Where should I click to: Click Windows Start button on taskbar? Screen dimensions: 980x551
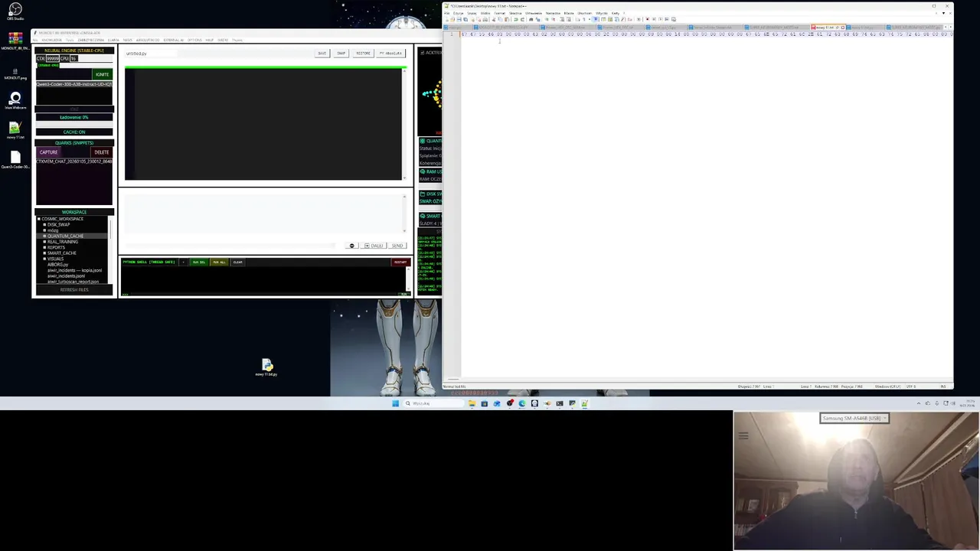point(395,403)
